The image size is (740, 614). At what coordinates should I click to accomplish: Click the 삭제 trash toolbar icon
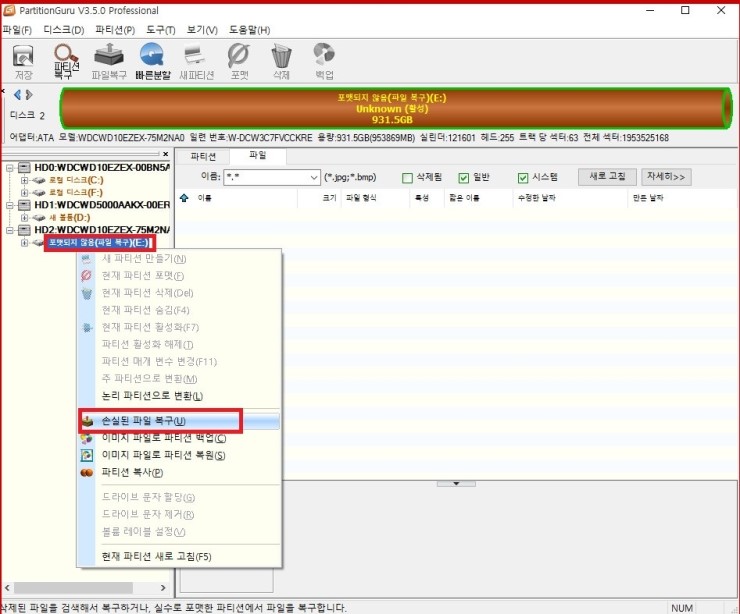(x=281, y=62)
